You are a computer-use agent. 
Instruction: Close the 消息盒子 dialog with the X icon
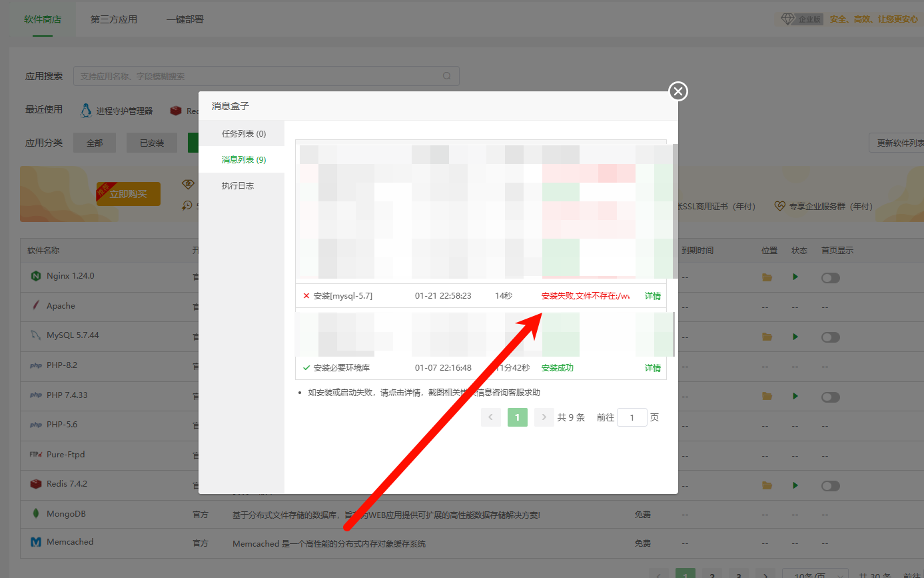tap(678, 91)
